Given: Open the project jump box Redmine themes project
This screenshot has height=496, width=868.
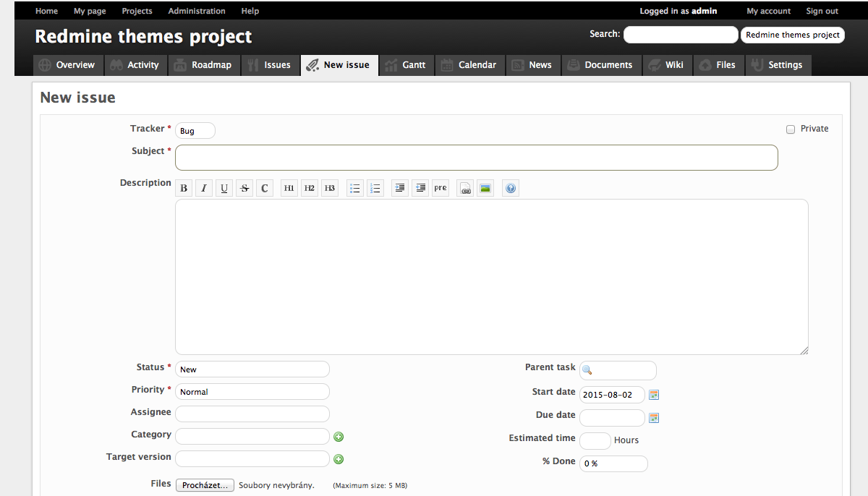Looking at the screenshot, I should 793,35.
